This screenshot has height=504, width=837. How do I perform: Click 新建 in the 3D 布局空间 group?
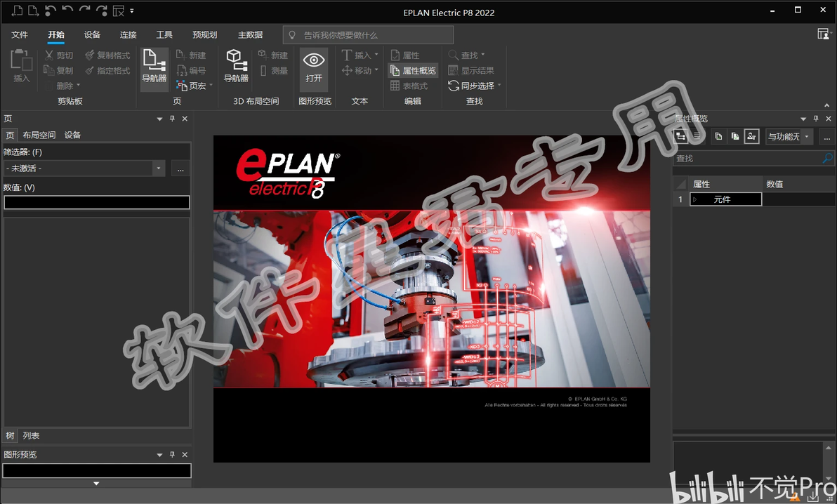(x=272, y=55)
